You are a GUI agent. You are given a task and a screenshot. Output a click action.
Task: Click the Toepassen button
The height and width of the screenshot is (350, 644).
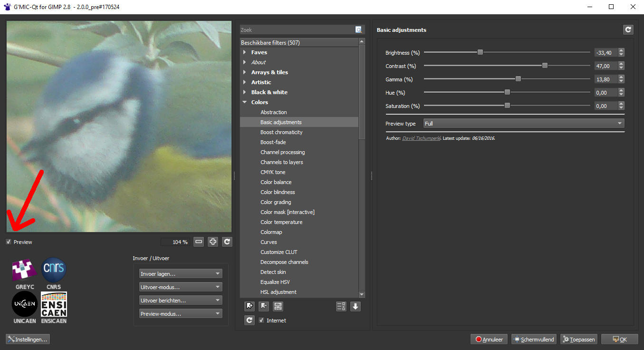578,340
